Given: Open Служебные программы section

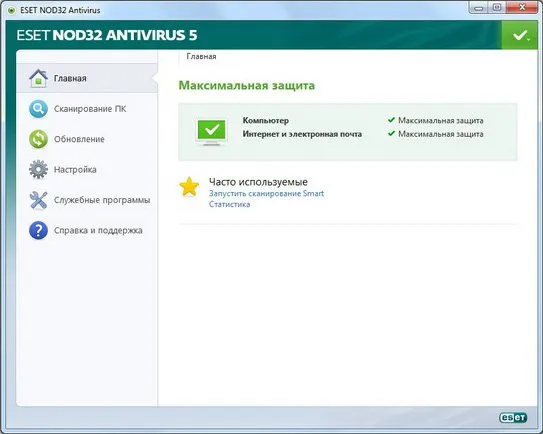Looking at the screenshot, I should [87, 200].
